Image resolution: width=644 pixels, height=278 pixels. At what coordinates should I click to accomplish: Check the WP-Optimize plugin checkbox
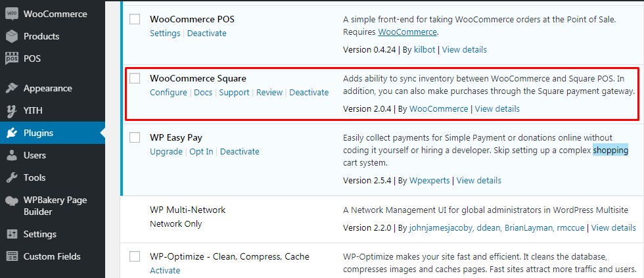coord(135,256)
